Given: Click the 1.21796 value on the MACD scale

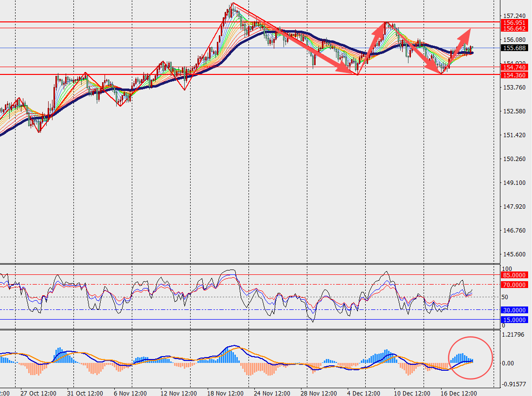Looking at the screenshot, I should (514, 334).
